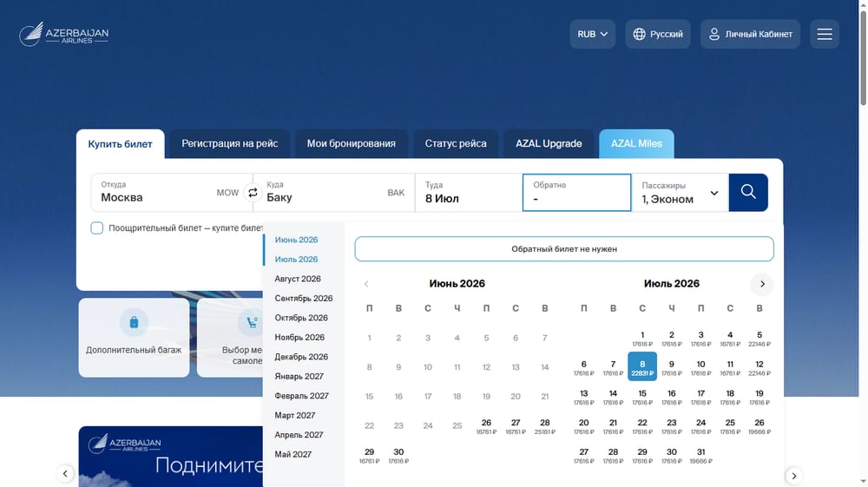868x487 pixels.
Task: Click the Куда Баку field
Action: (334, 193)
